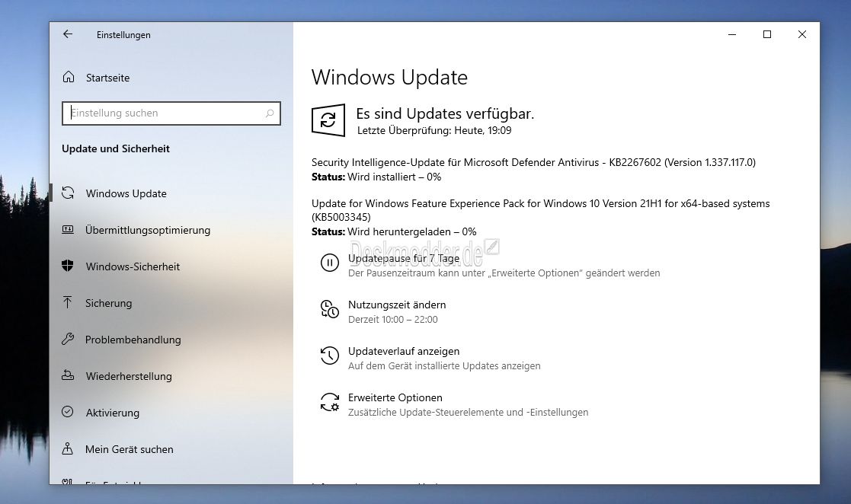Select Sicherung in the sidebar
The width and height of the screenshot is (851, 504).
(x=108, y=303)
